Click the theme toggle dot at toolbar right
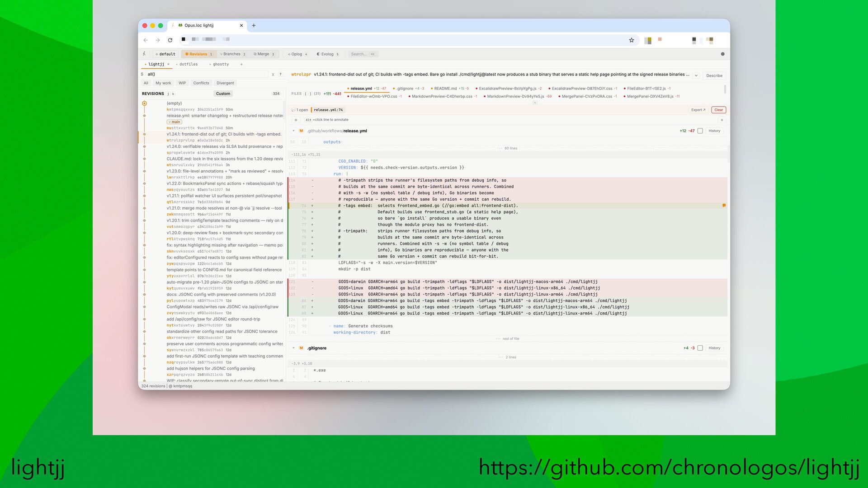Viewport: 868px width, 488px height. pos(722,54)
